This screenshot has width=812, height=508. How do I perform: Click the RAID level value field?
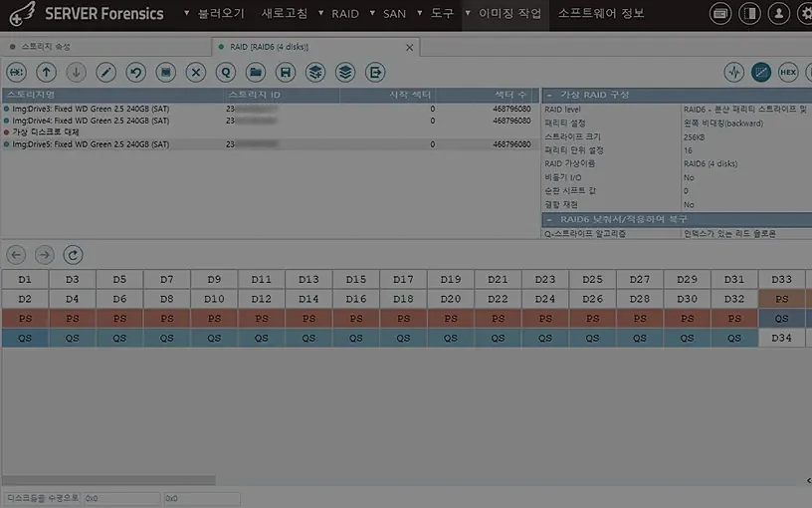746,110
